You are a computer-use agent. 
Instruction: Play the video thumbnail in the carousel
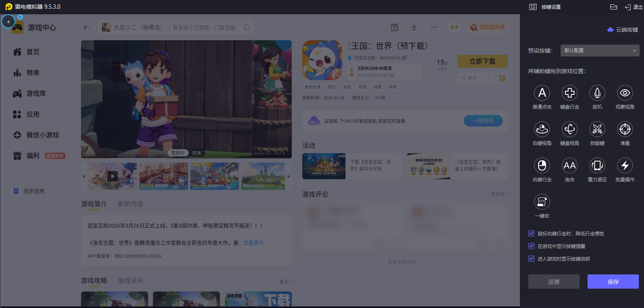pos(113,176)
